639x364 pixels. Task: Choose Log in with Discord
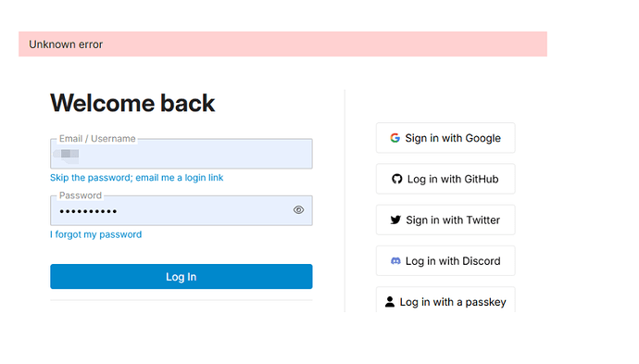tap(445, 261)
